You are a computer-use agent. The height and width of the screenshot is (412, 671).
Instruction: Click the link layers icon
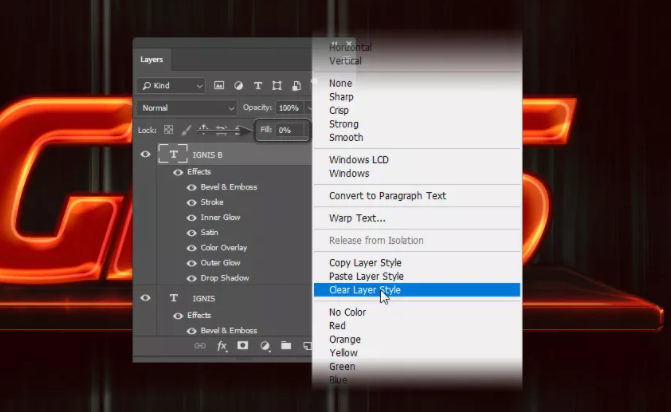(x=200, y=346)
